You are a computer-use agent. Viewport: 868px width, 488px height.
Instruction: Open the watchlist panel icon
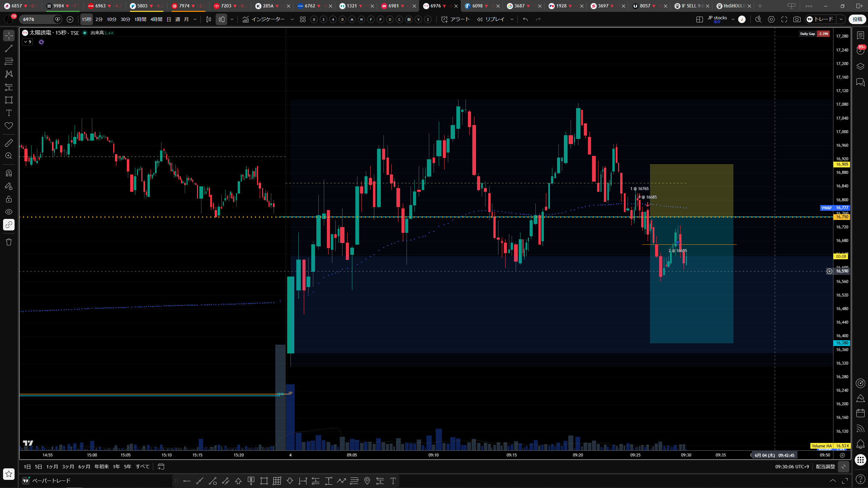click(861, 35)
